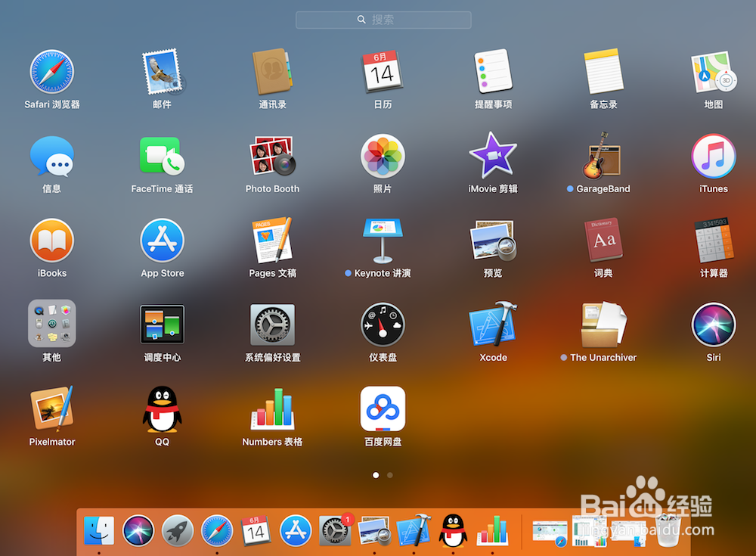
Task: Select first Launchpad page dot
Action: coord(376,475)
